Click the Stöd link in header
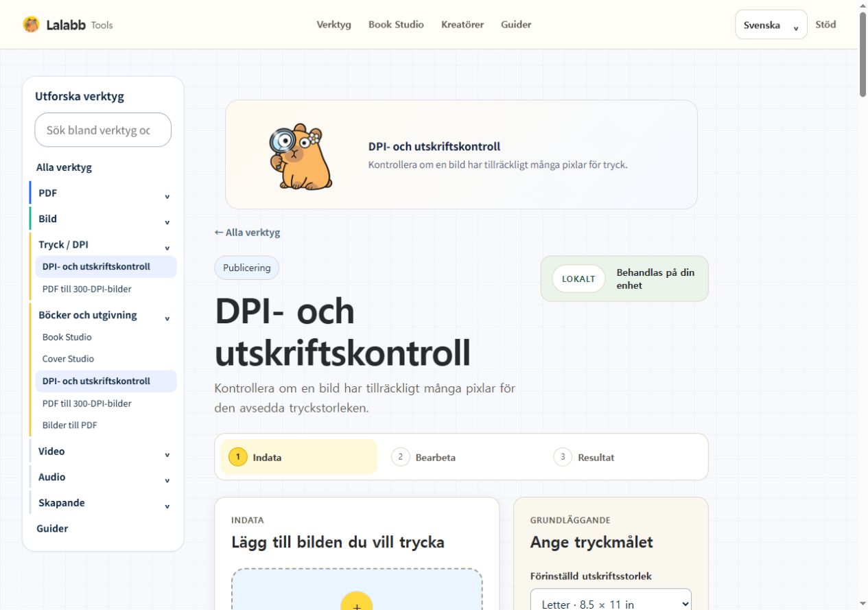This screenshot has width=868, height=610. [825, 25]
